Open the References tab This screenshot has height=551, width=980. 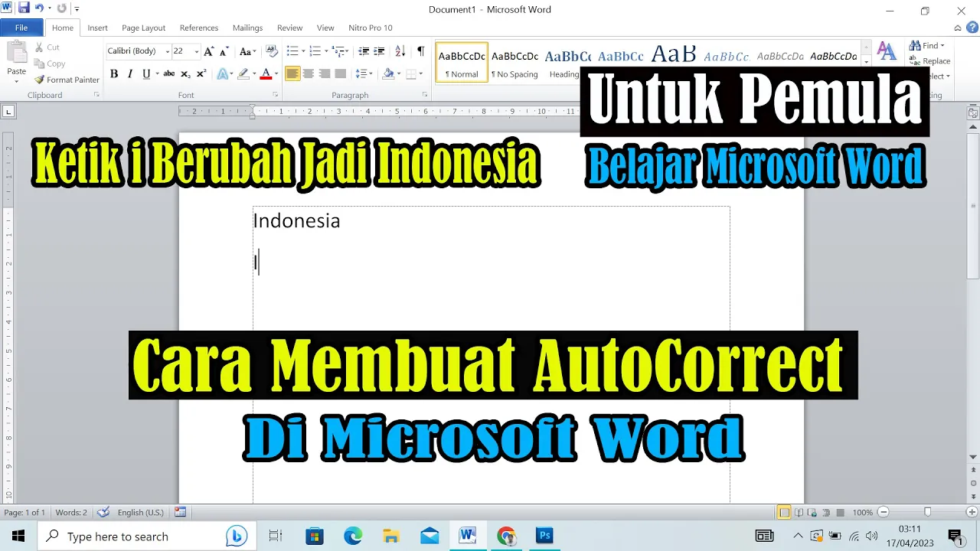coord(199,28)
